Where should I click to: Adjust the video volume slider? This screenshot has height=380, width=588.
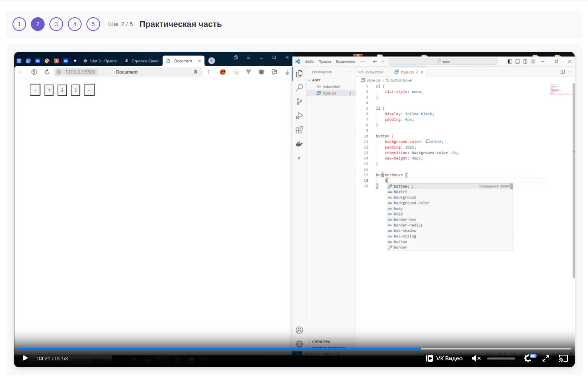(501, 358)
